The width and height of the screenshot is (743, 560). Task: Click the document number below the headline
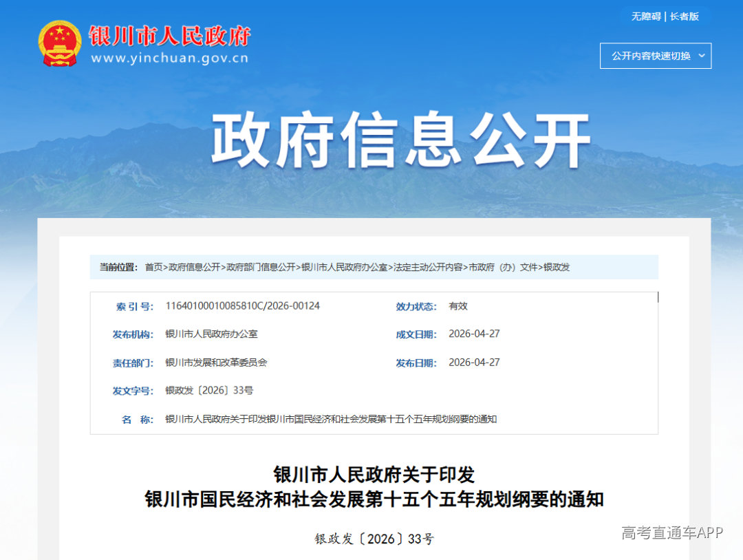click(x=374, y=539)
